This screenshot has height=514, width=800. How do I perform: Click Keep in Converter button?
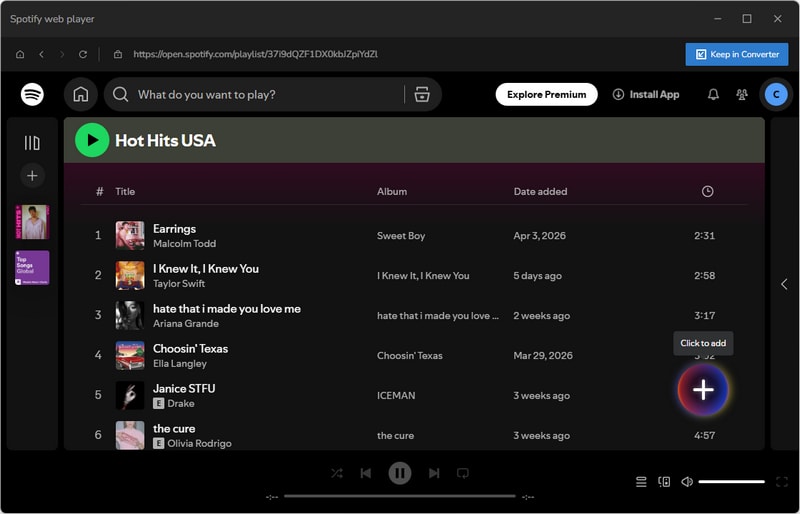737,54
